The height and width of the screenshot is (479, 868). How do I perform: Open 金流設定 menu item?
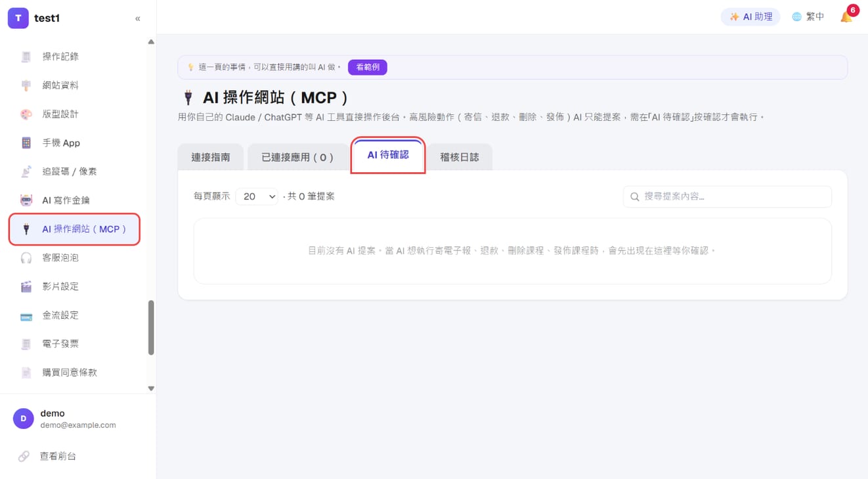coord(74,315)
